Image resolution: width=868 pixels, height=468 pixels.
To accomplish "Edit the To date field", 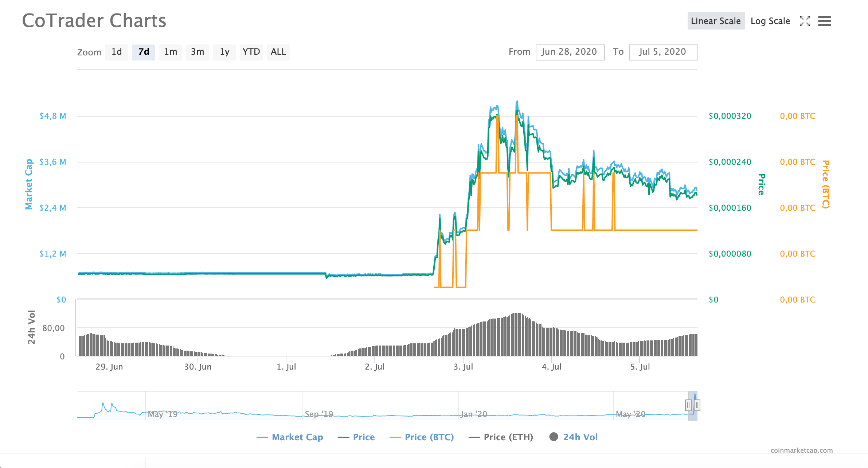I will [x=663, y=52].
